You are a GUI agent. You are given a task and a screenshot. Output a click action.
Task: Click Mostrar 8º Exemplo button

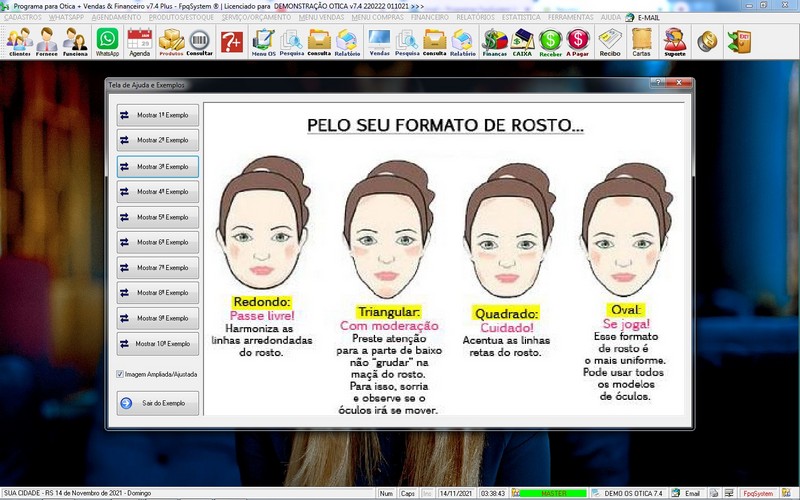(158, 293)
